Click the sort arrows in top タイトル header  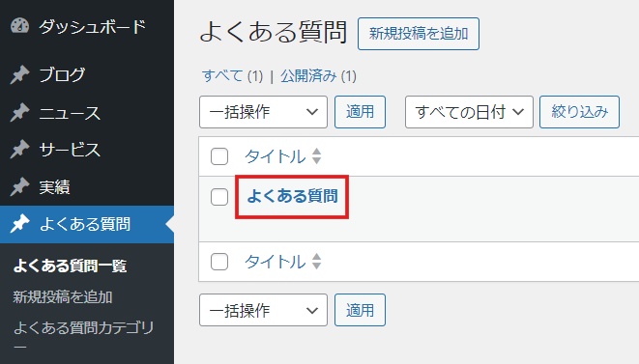[317, 156]
